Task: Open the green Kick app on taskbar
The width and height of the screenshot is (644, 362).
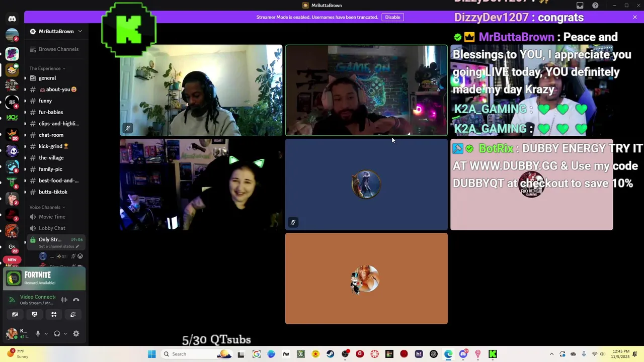Action: [x=493, y=354]
